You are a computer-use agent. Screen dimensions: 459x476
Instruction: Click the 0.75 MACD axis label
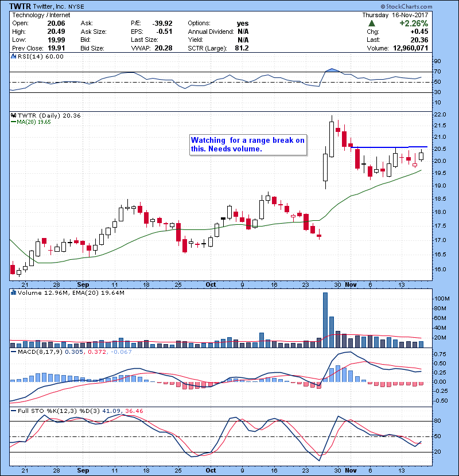440,354
